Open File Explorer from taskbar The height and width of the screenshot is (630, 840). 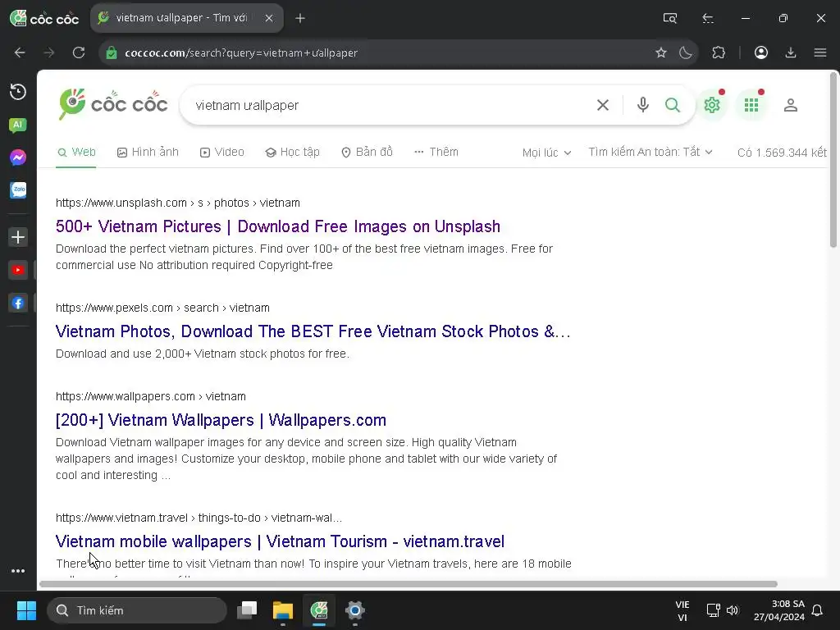point(283,610)
